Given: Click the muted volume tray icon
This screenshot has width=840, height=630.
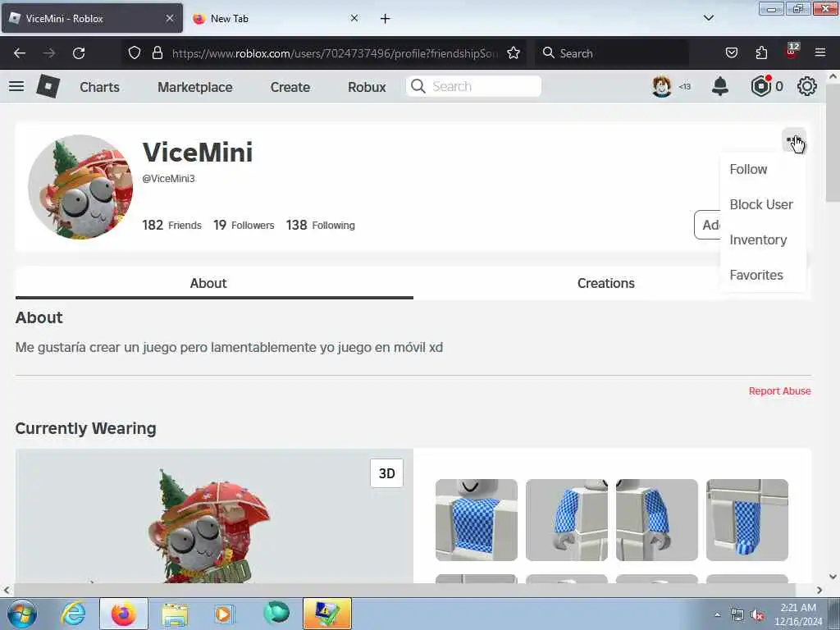Looking at the screenshot, I should point(757,615).
